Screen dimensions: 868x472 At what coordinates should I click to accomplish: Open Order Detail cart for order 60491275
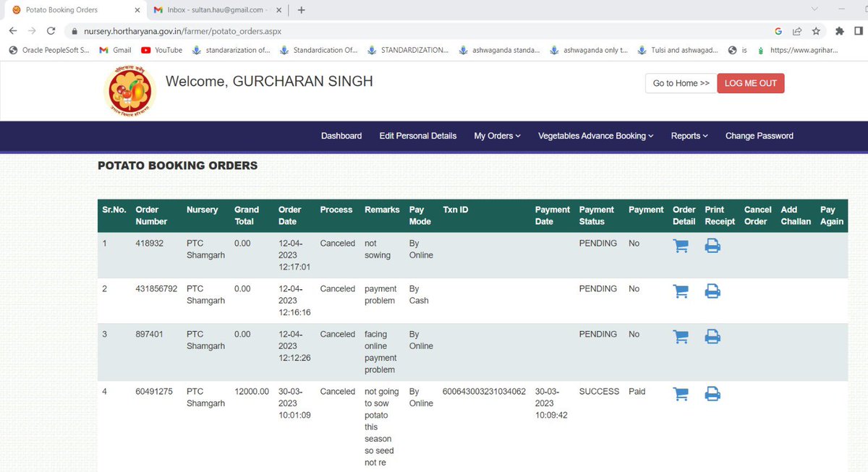pos(680,393)
